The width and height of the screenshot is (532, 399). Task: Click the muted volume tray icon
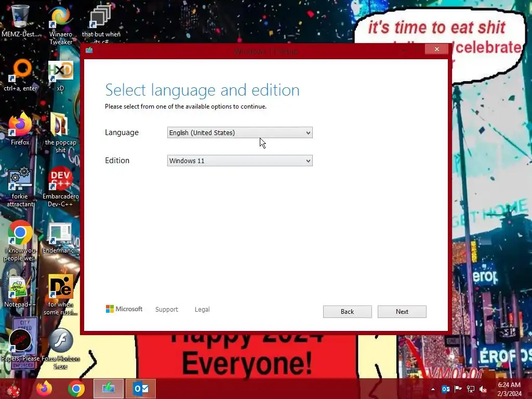pyautogui.click(x=483, y=389)
